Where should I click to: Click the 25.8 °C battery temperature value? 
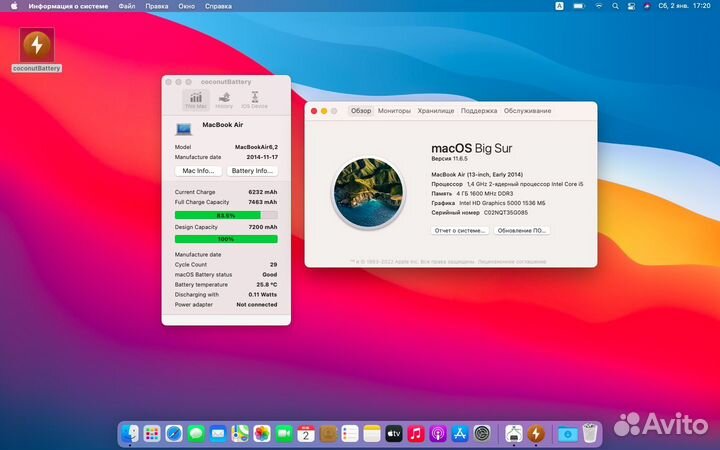(267, 285)
